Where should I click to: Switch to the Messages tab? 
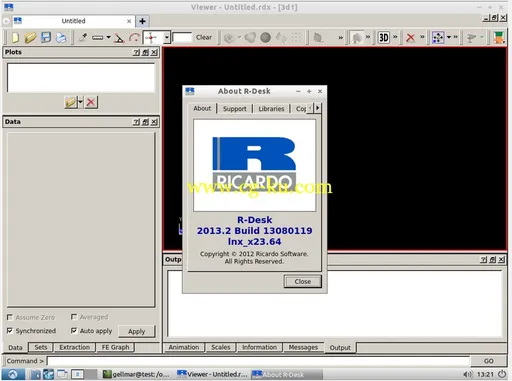[303, 347]
